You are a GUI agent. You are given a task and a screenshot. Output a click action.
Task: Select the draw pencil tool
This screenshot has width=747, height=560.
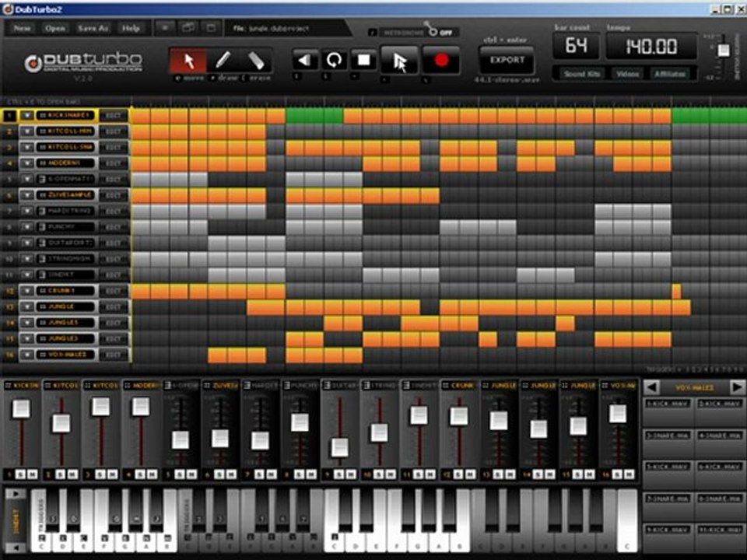[x=223, y=61]
